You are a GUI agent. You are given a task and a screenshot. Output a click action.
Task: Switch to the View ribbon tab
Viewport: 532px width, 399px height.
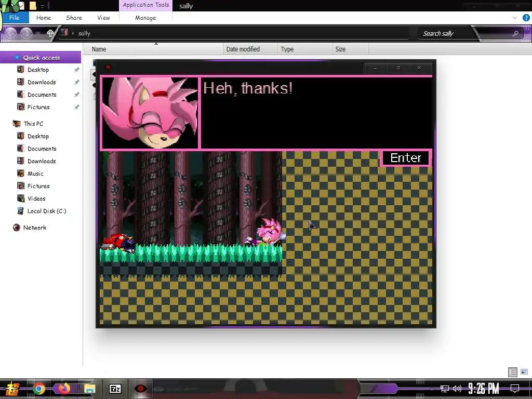coord(103,18)
